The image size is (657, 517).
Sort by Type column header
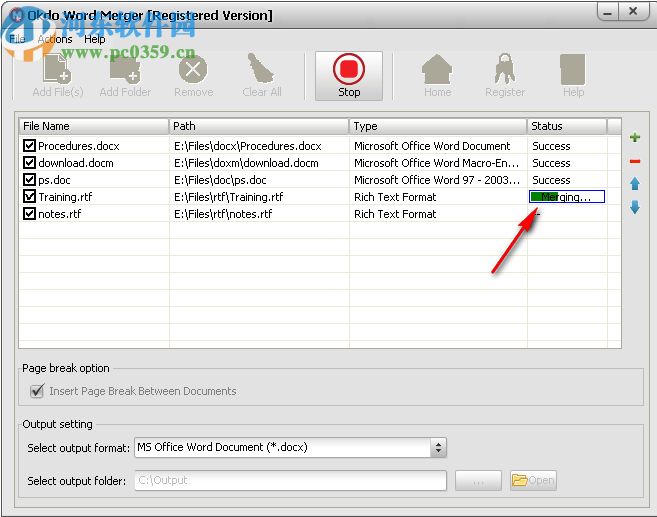coord(438,126)
